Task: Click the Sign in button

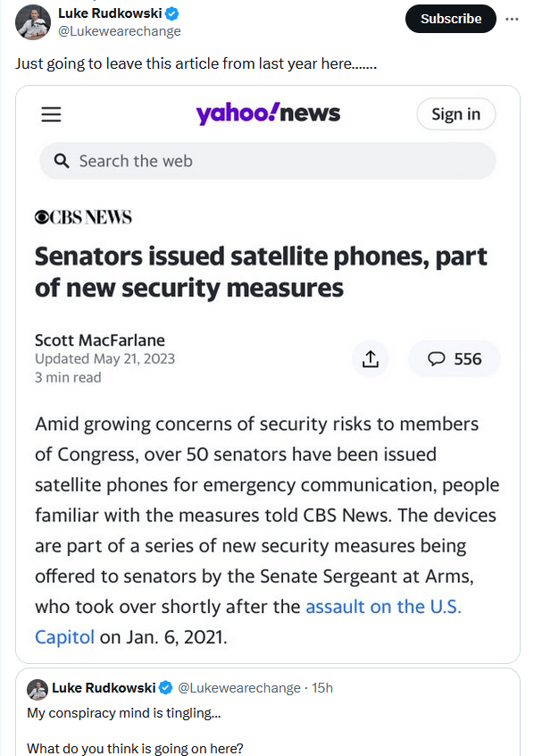Action: point(456,114)
